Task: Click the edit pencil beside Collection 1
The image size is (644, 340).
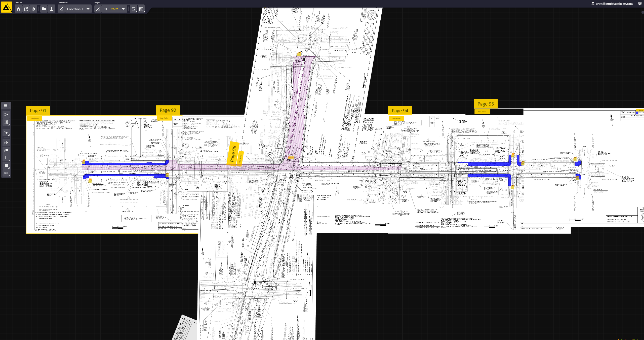Action: 61,9
